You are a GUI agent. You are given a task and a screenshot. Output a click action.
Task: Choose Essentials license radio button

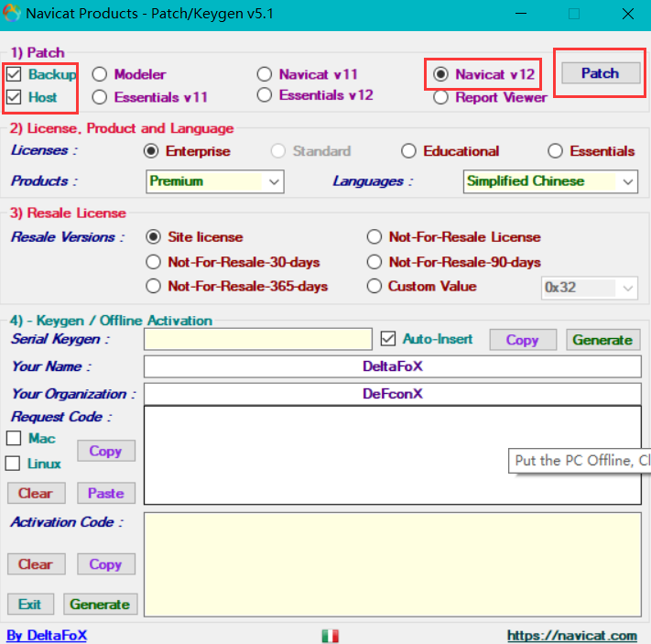tap(555, 151)
